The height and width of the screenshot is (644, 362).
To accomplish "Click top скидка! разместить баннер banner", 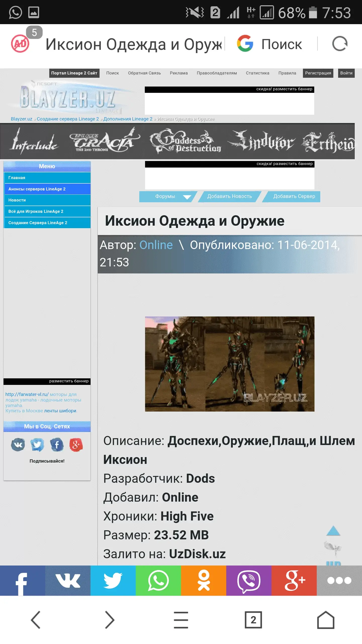I will coord(229,101).
